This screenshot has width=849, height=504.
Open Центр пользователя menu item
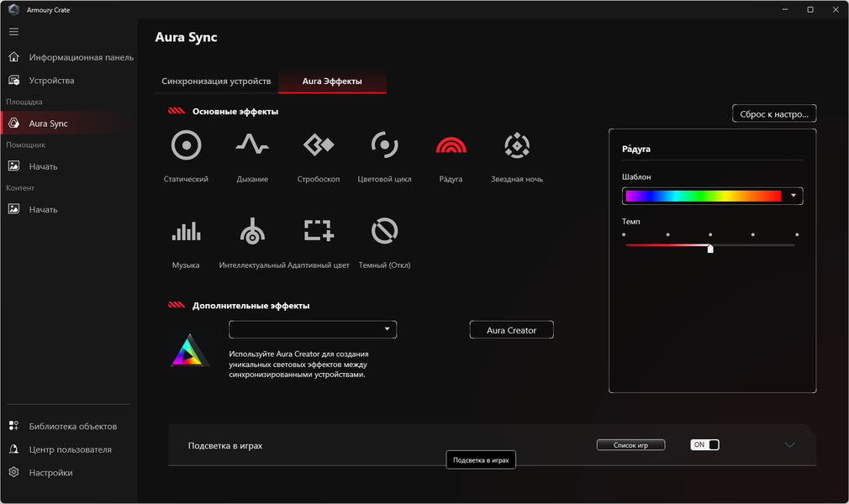click(71, 450)
